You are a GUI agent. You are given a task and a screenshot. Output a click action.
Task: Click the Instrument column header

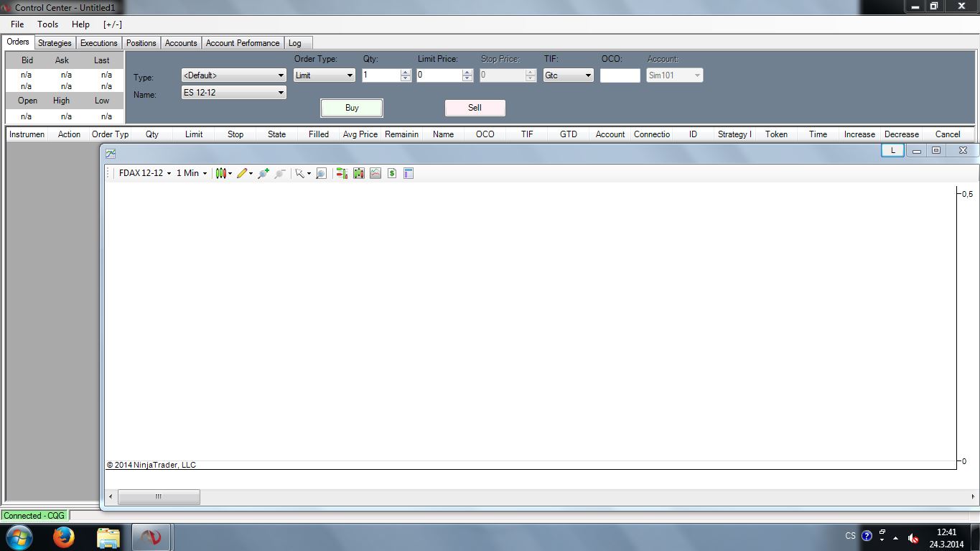coord(27,134)
